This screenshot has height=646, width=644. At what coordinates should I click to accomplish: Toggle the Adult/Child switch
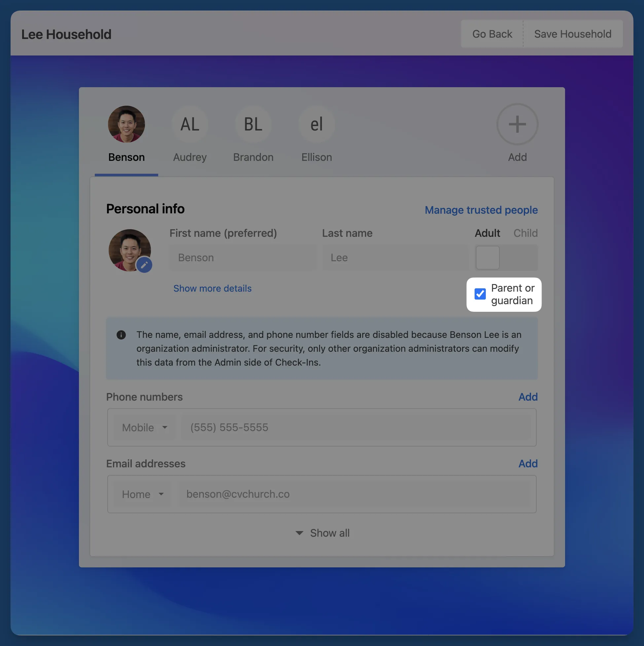(506, 258)
